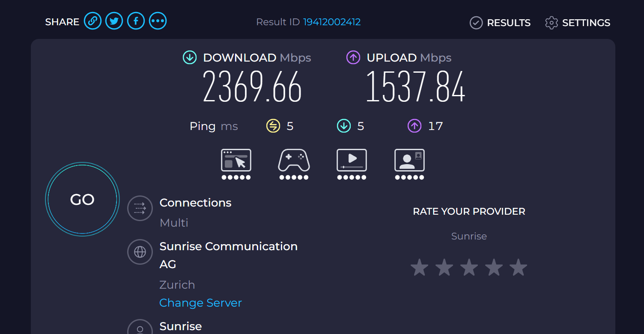Click the download arrow icon beside DOWNLOAD
The width and height of the screenshot is (644, 334).
click(x=190, y=57)
